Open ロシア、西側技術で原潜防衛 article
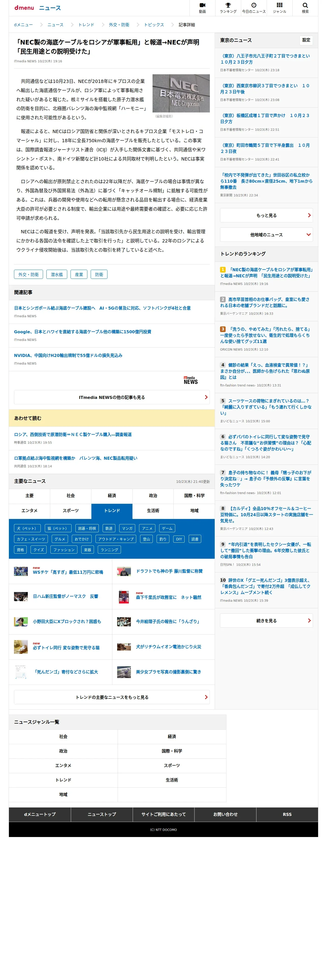The width and height of the screenshot is (327, 980). [73, 435]
